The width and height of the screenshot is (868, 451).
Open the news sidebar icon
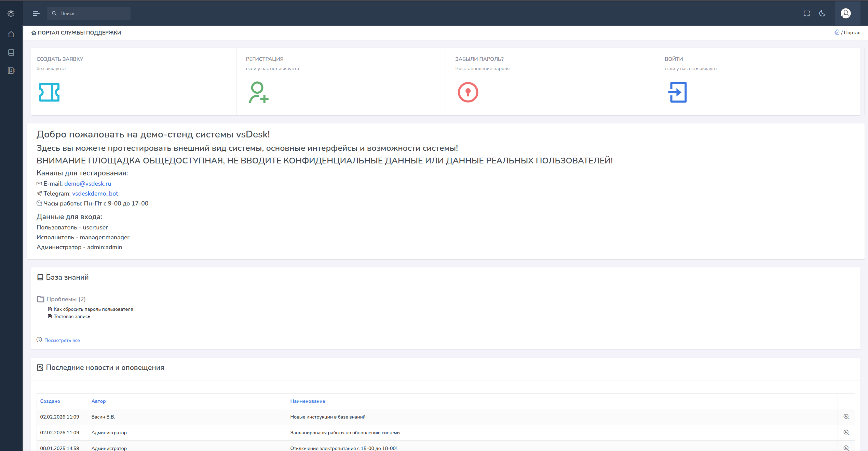point(11,70)
